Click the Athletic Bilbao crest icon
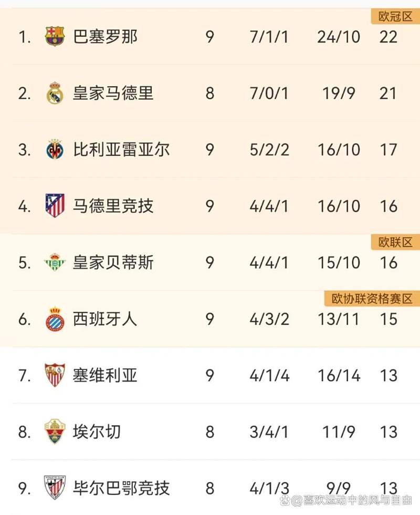Viewport: 420px width, 515px height. point(55,488)
